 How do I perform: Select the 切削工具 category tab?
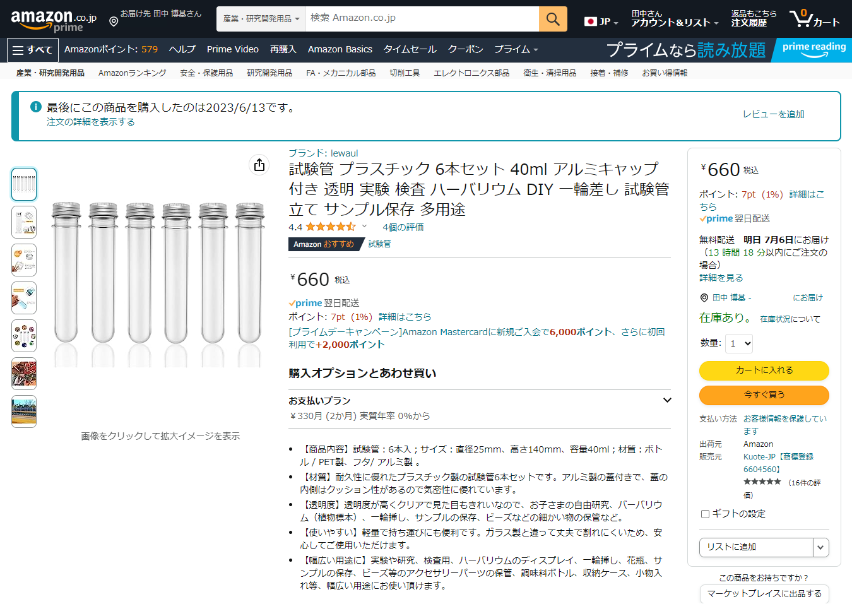405,73
